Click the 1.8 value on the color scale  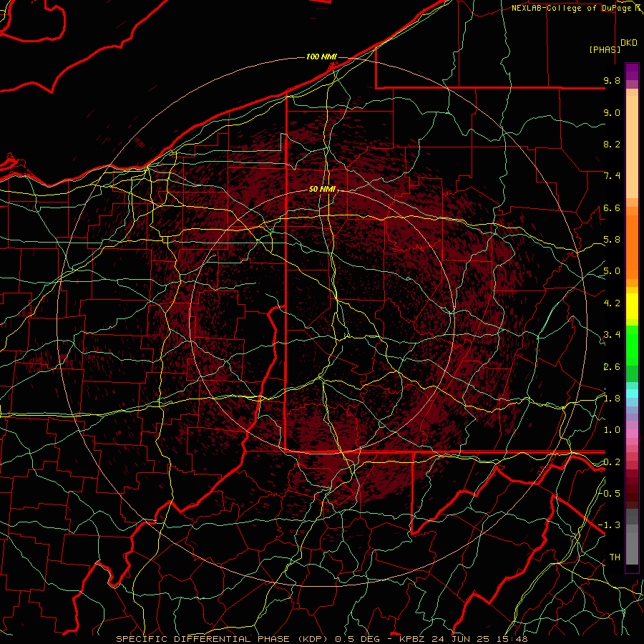(612, 399)
